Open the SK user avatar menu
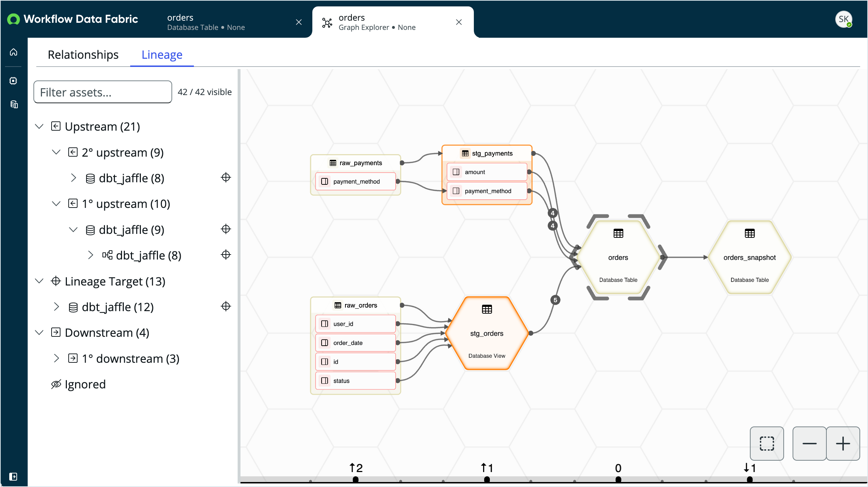This screenshot has width=868, height=487. click(x=843, y=19)
